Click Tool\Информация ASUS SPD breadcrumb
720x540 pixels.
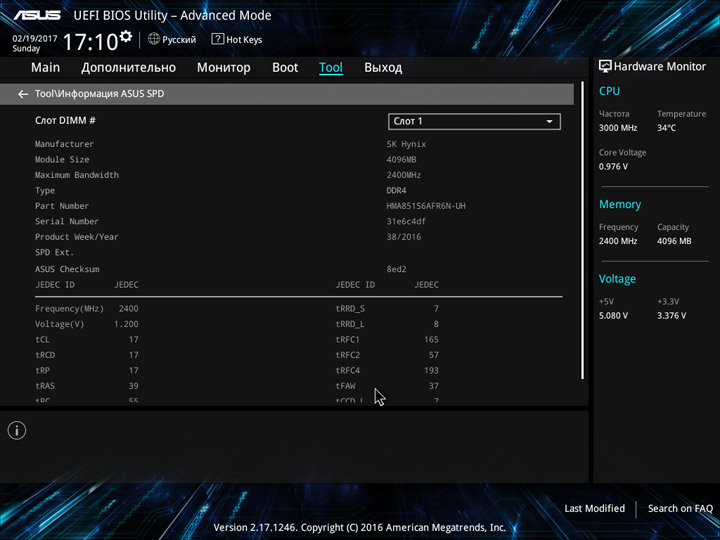pyautogui.click(x=100, y=94)
